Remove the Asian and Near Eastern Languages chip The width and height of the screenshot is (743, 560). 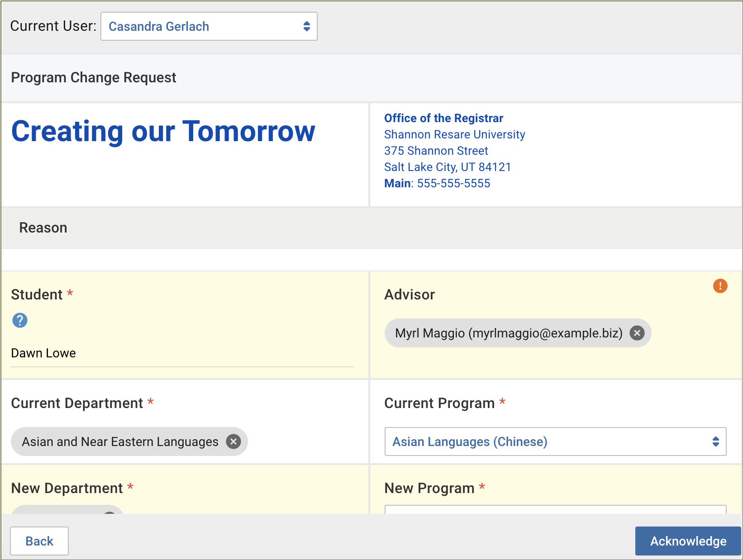click(x=233, y=441)
